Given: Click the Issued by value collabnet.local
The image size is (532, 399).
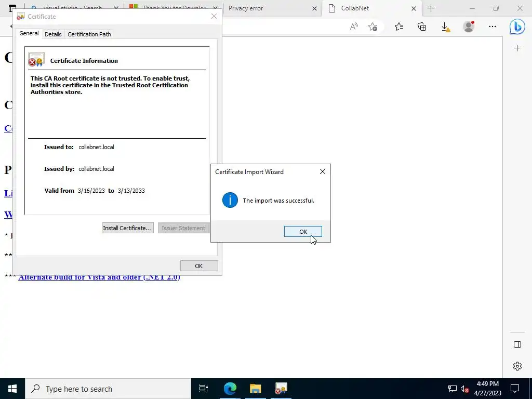Looking at the screenshot, I should (x=96, y=169).
